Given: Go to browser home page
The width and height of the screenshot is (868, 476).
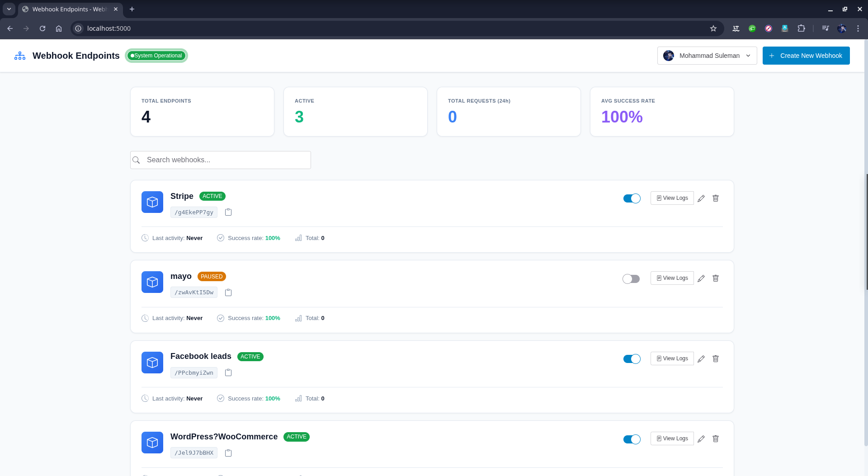Looking at the screenshot, I should pyautogui.click(x=59, y=28).
